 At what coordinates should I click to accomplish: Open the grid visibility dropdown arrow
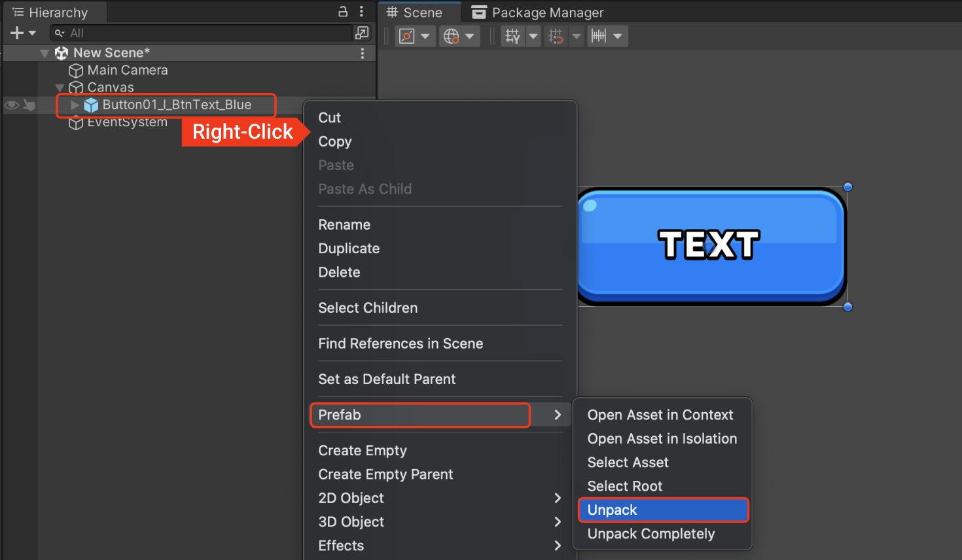click(x=533, y=36)
